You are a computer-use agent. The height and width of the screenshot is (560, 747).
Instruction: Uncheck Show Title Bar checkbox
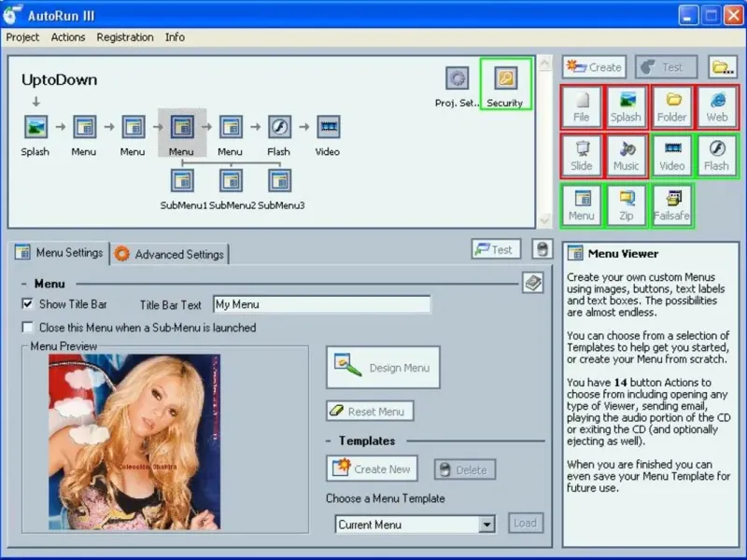[28, 304]
